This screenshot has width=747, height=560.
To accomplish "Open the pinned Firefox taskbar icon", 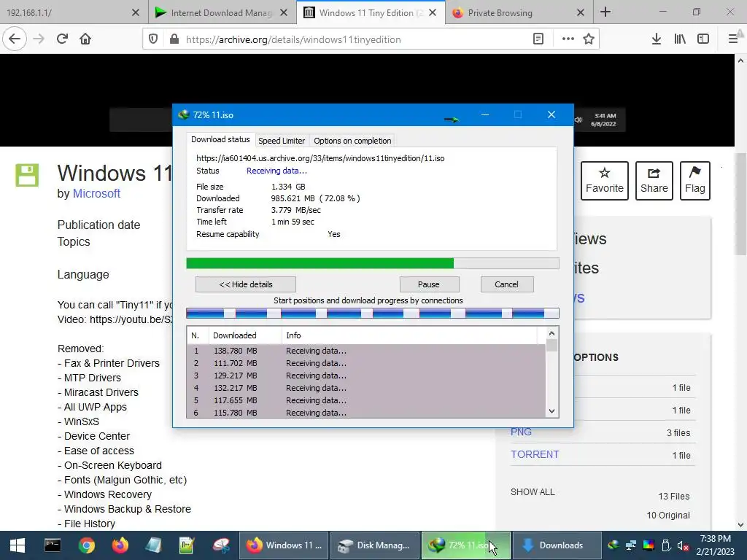I will tap(120, 545).
